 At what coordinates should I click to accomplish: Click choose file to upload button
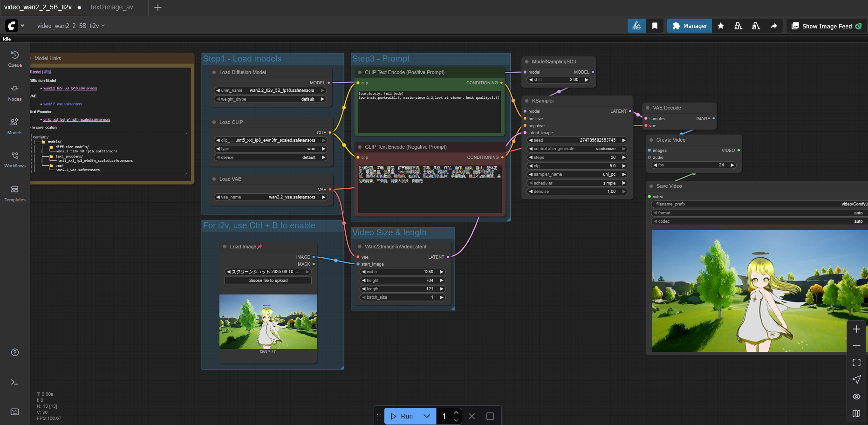[268, 281]
